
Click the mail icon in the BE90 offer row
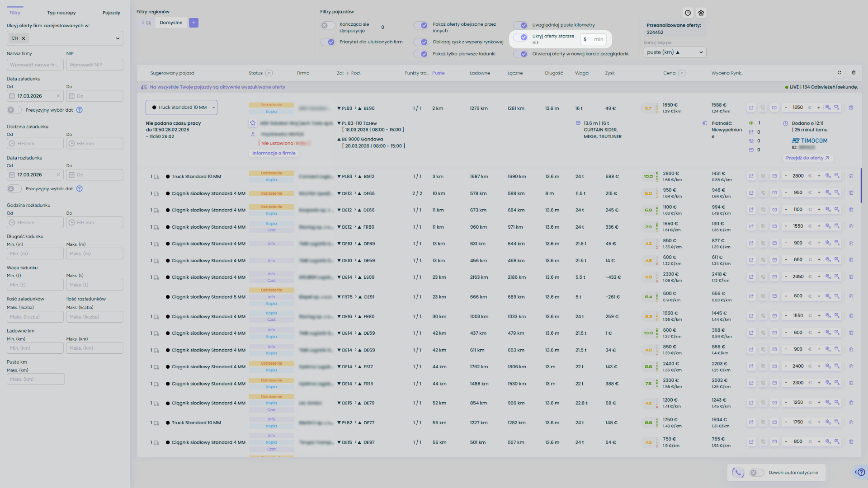(774, 108)
